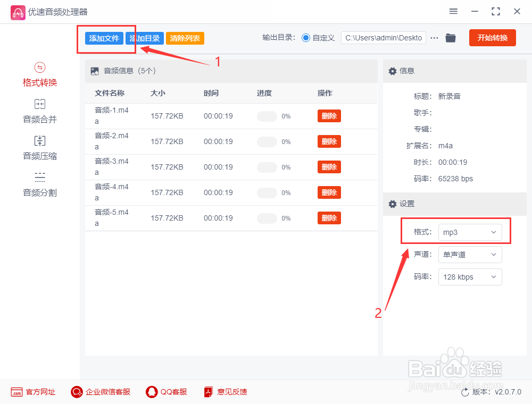Click the 扩展名 value m4a
Screen dimensions: 532x404
[x=445, y=146]
